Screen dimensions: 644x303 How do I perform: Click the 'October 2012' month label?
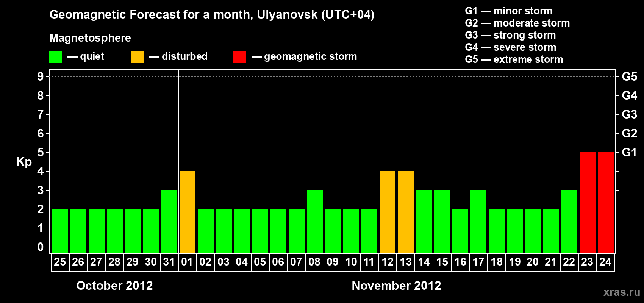(x=114, y=286)
